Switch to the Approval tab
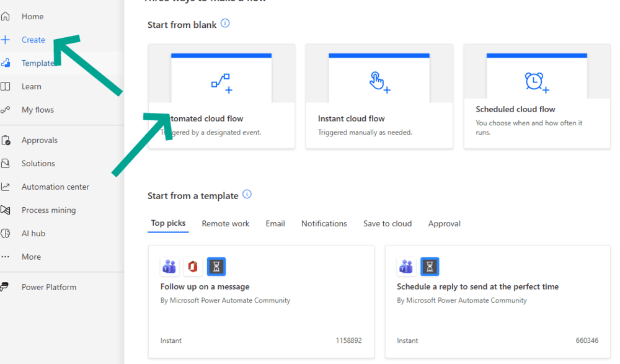This screenshot has width=620, height=364. tap(444, 223)
